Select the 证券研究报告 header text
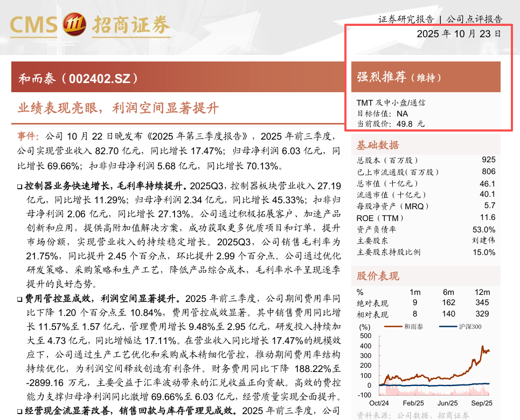 pos(406,19)
